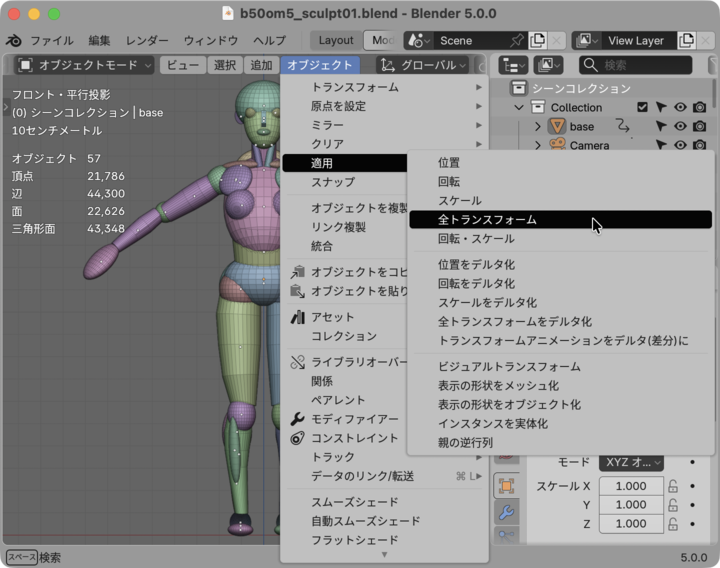Click the Collection box icon in outliner

coord(538,107)
